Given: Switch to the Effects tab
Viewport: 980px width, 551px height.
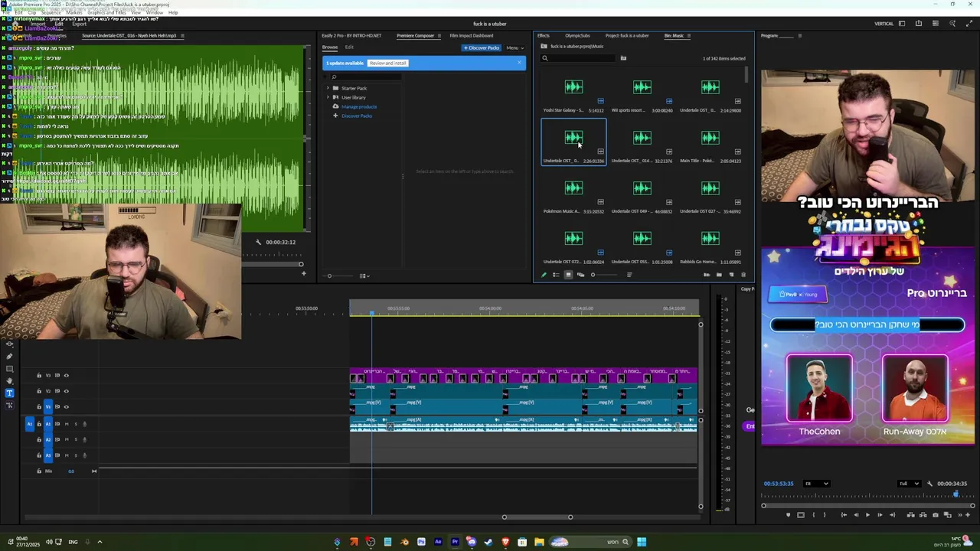Looking at the screenshot, I should pos(544,35).
